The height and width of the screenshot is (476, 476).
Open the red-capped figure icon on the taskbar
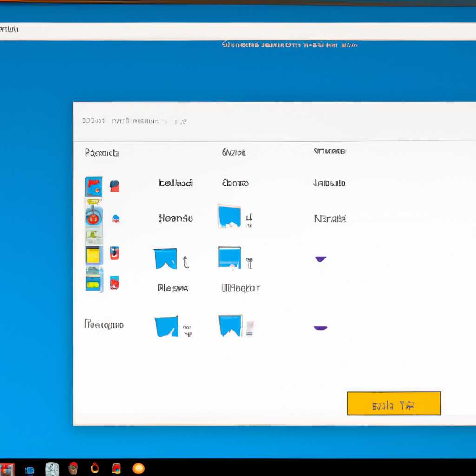tap(73, 468)
